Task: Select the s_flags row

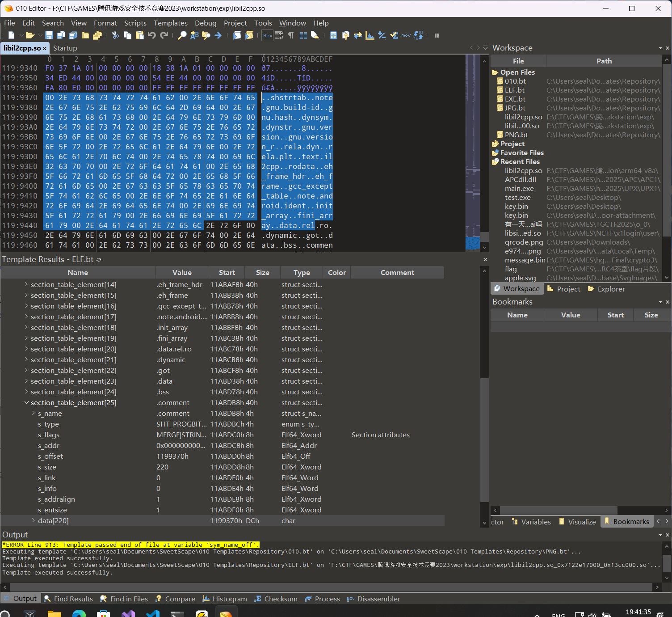Action: coord(222,435)
